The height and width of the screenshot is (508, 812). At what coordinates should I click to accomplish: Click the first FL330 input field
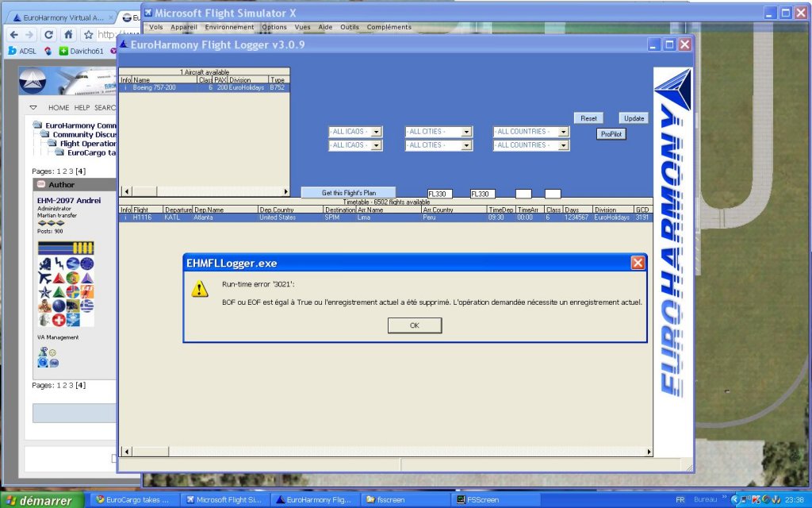click(x=439, y=194)
